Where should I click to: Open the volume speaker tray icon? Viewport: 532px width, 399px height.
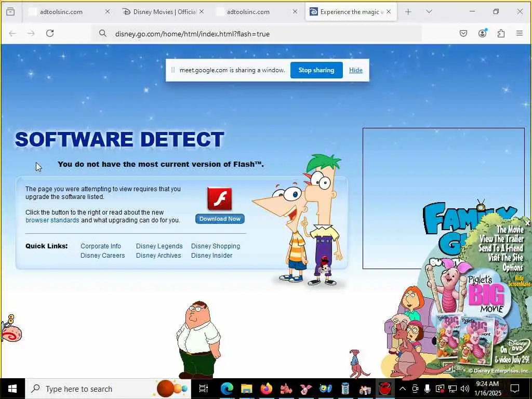point(465,389)
